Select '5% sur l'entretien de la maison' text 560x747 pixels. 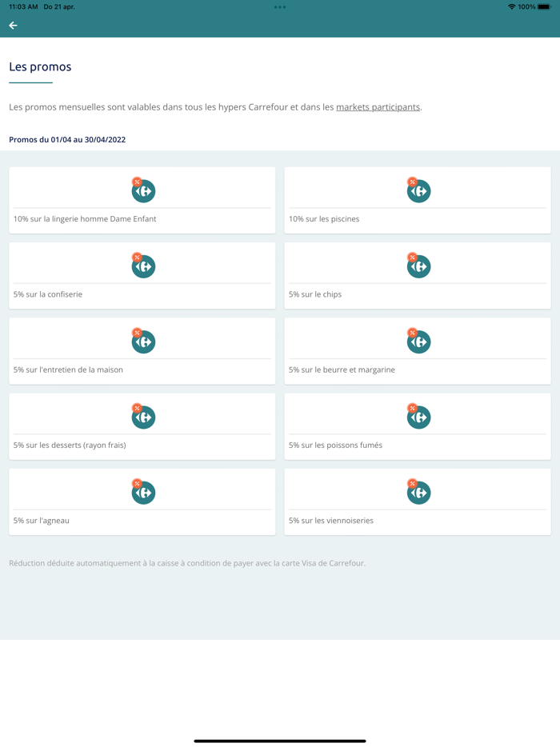[x=68, y=370]
